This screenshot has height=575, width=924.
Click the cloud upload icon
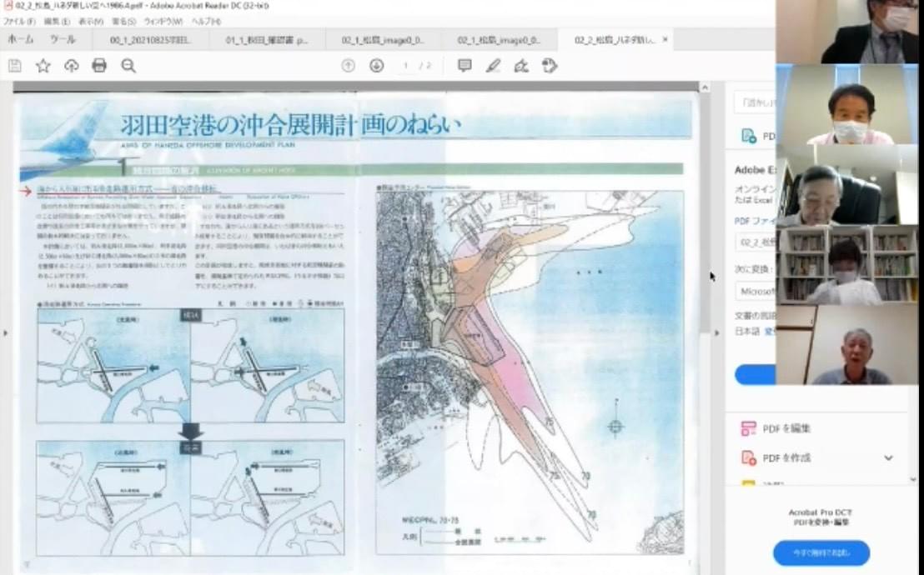pos(72,66)
